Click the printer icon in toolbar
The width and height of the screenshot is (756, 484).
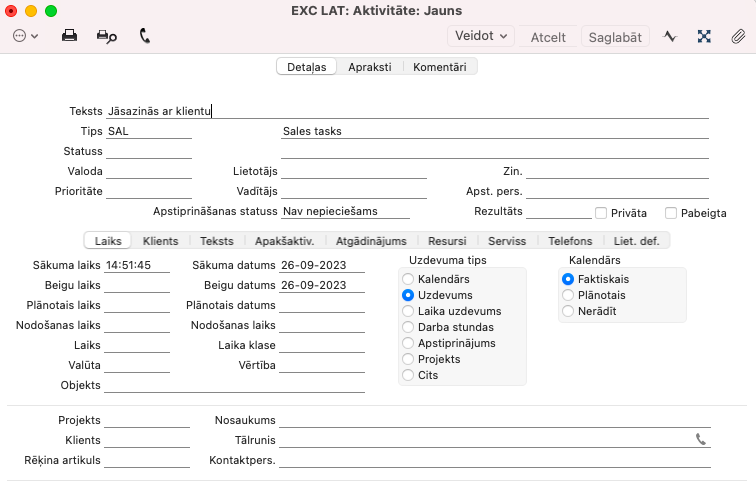pos(70,36)
